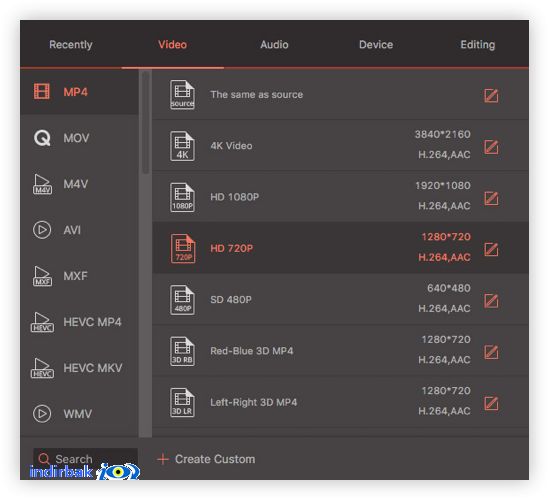
Task: Click the WMV play-circle icon
Action: (x=42, y=414)
